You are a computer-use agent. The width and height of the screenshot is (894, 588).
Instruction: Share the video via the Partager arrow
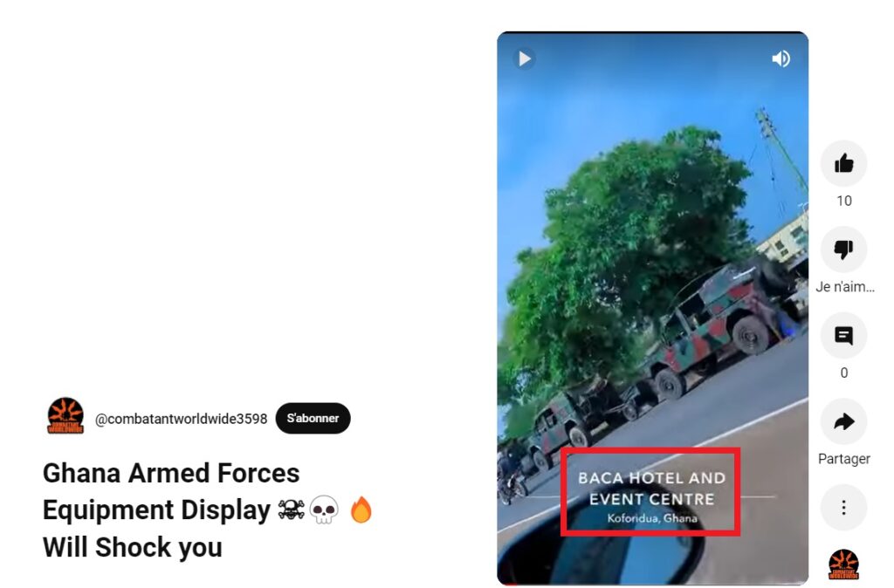point(844,421)
